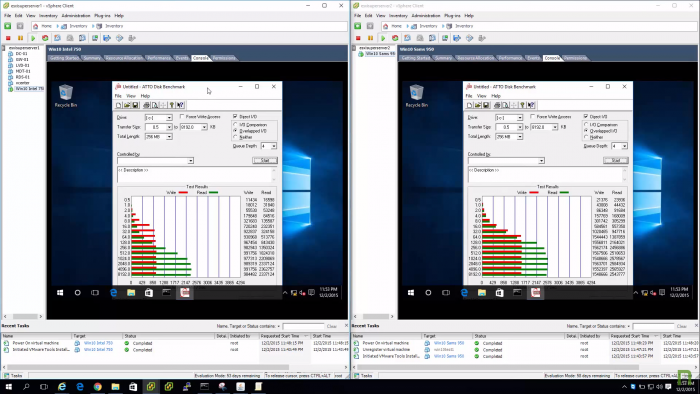This screenshot has height=394, width=700.
Task: Click Description box scrollbar in Intel 750 ATTO
Action: pyautogui.click(x=274, y=174)
